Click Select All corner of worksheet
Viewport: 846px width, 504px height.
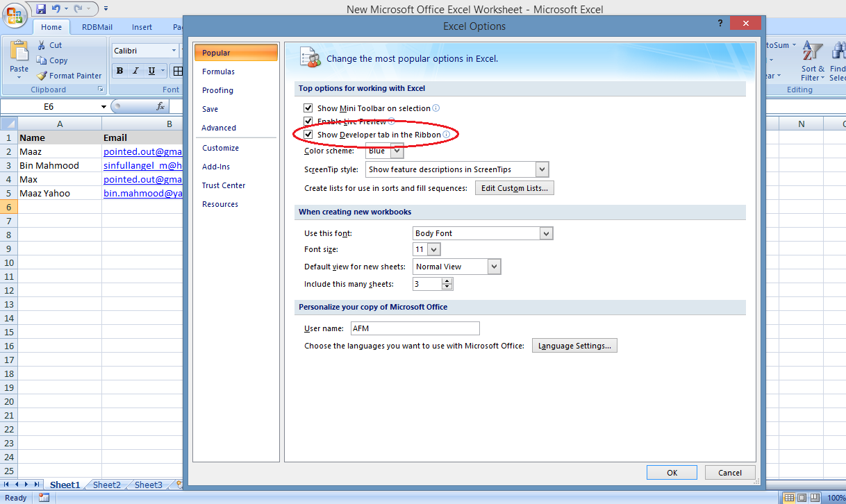8,124
